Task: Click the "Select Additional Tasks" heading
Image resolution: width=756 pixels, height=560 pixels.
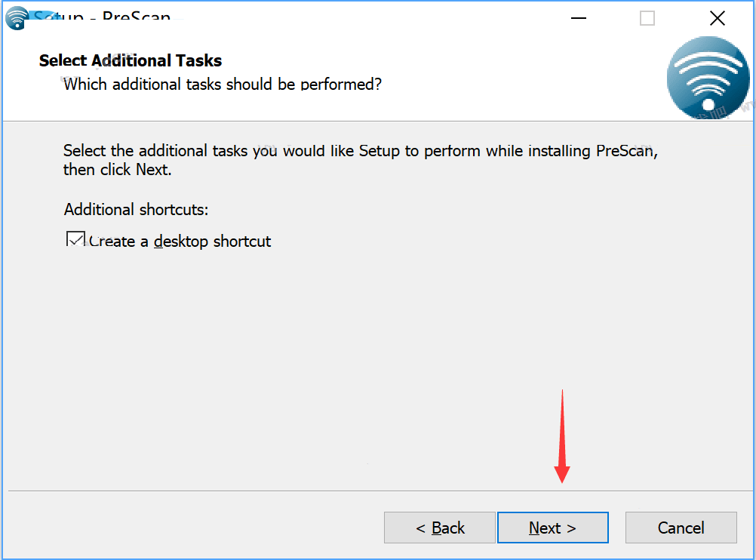Action: (x=131, y=60)
